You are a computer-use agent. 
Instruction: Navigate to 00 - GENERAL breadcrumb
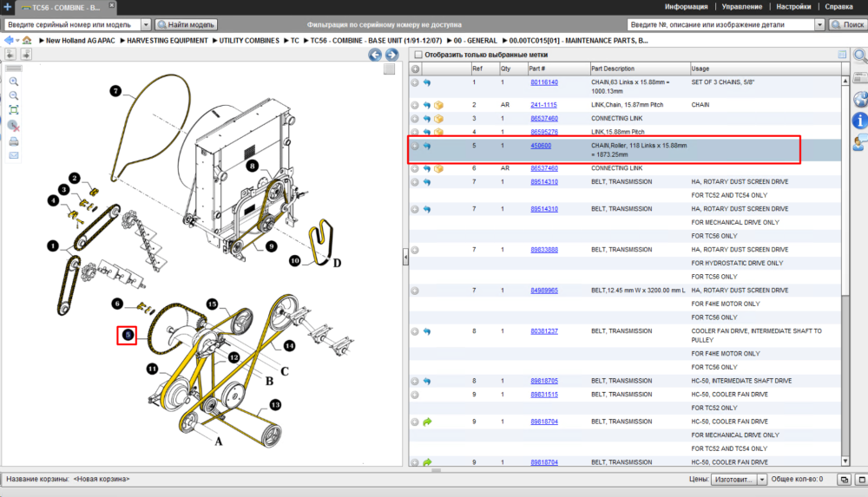pos(475,41)
